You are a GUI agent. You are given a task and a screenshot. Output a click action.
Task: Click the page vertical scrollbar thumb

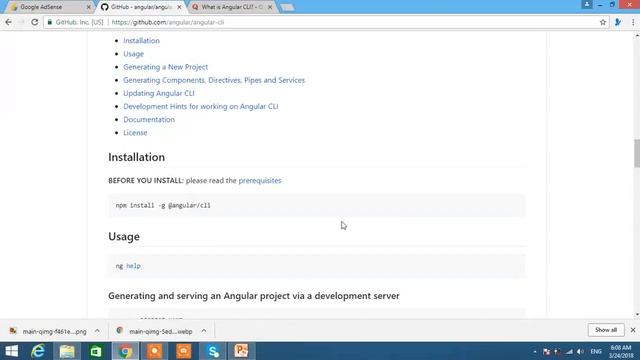(x=637, y=153)
